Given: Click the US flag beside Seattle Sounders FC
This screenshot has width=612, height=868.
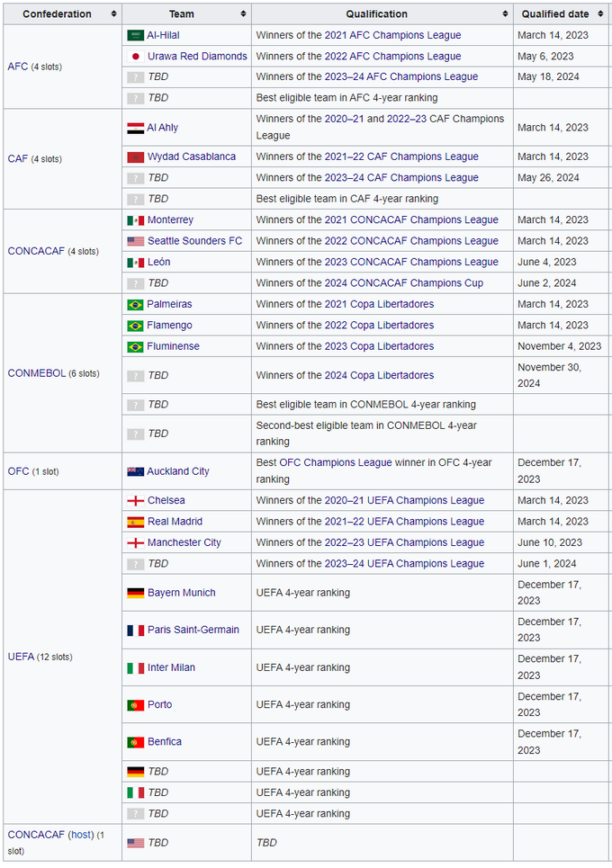Looking at the screenshot, I should pyautogui.click(x=135, y=241).
